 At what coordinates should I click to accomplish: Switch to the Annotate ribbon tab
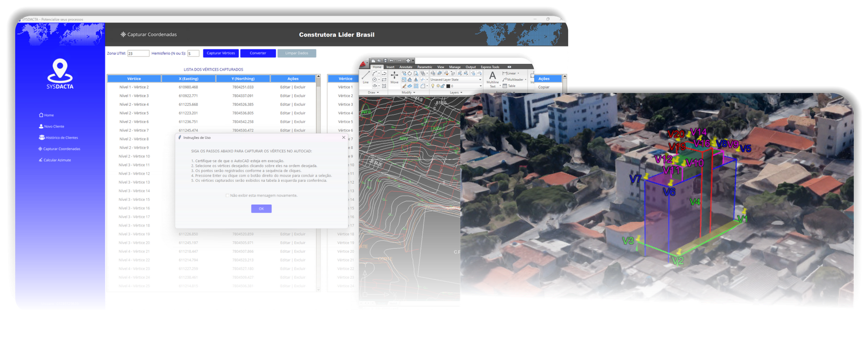tap(406, 67)
